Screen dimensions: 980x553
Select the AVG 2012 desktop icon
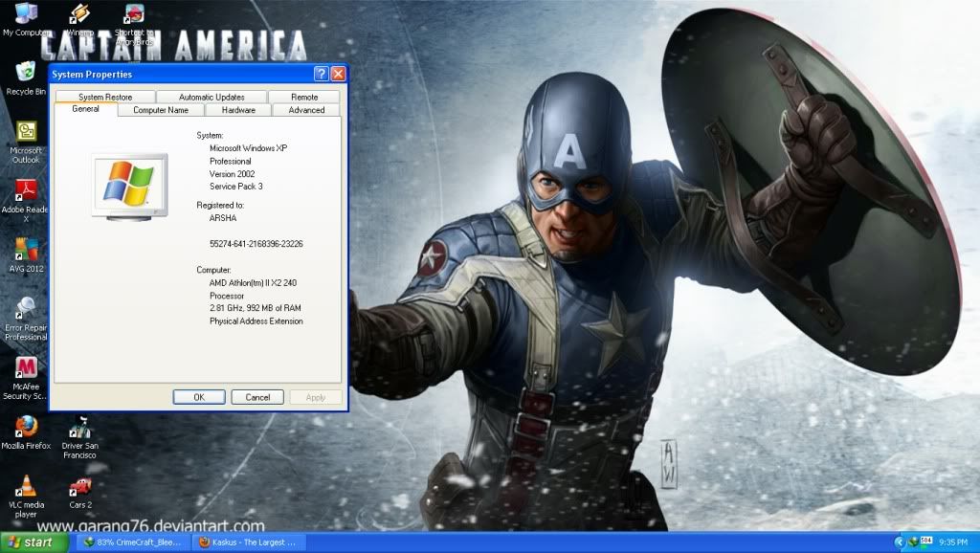pyautogui.click(x=26, y=255)
